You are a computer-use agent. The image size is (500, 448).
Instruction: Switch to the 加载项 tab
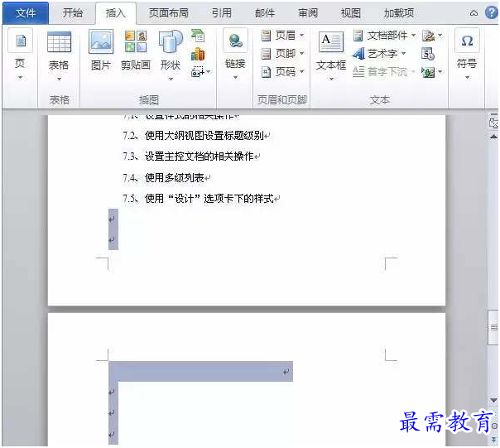click(399, 13)
